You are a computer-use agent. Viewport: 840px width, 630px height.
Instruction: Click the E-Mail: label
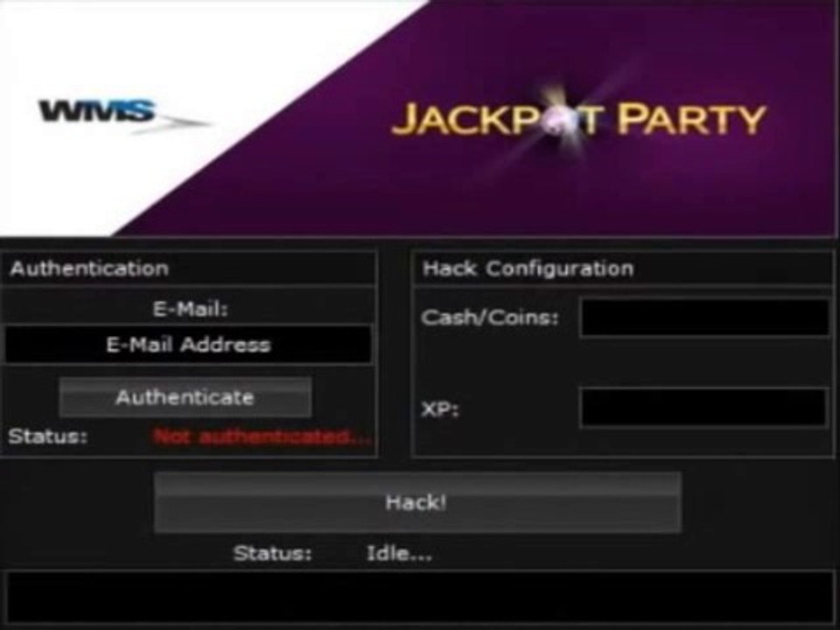(191, 309)
